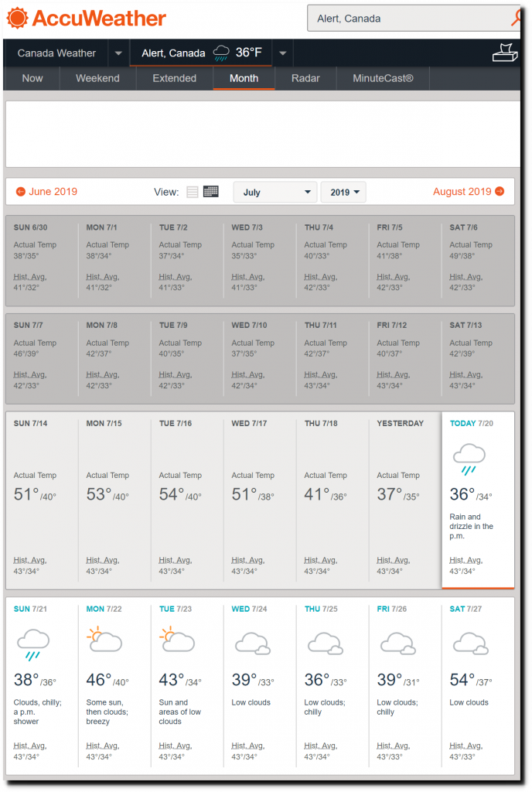
Task: Click the search magnifier icon
Action: [516, 19]
